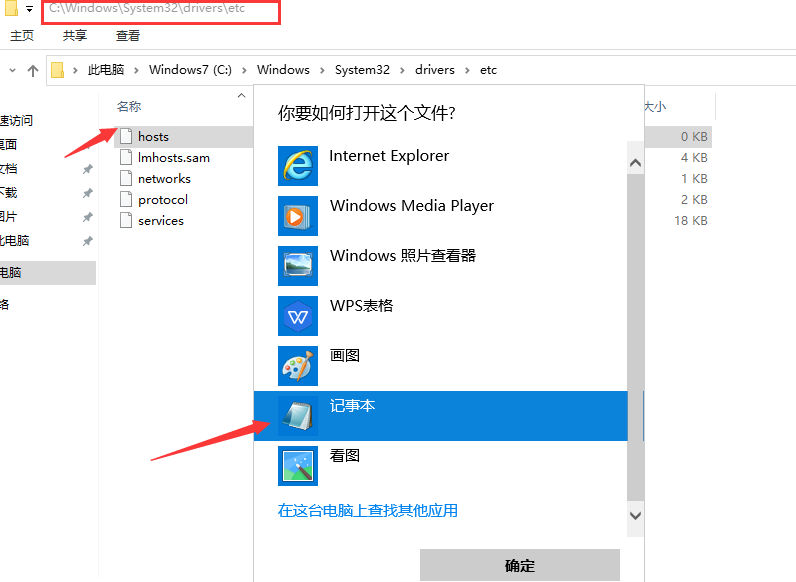
Task: Select the Windows 照片查看器 icon
Action: coord(298,266)
